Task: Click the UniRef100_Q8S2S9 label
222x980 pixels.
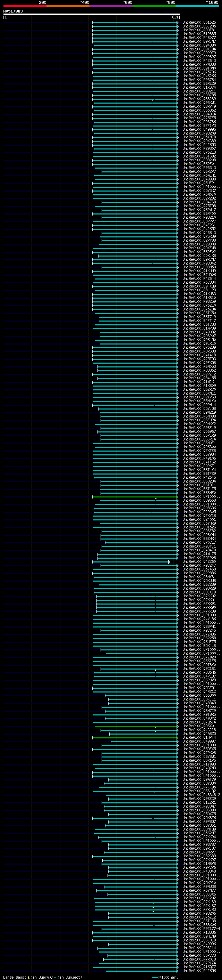Action: pyautogui.click(x=199, y=99)
